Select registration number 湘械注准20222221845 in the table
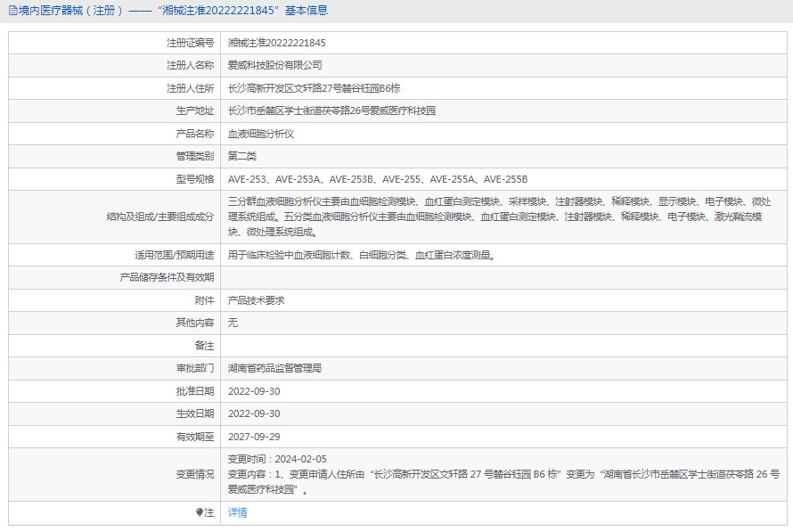The image size is (793, 532). click(x=276, y=43)
